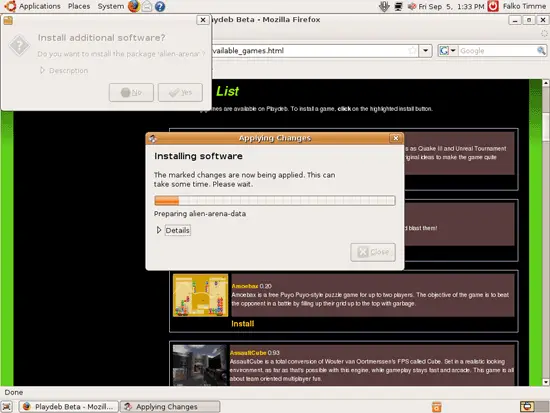Click the bookmark star in the address bar
Screen dimensions: 550x413
412,51
